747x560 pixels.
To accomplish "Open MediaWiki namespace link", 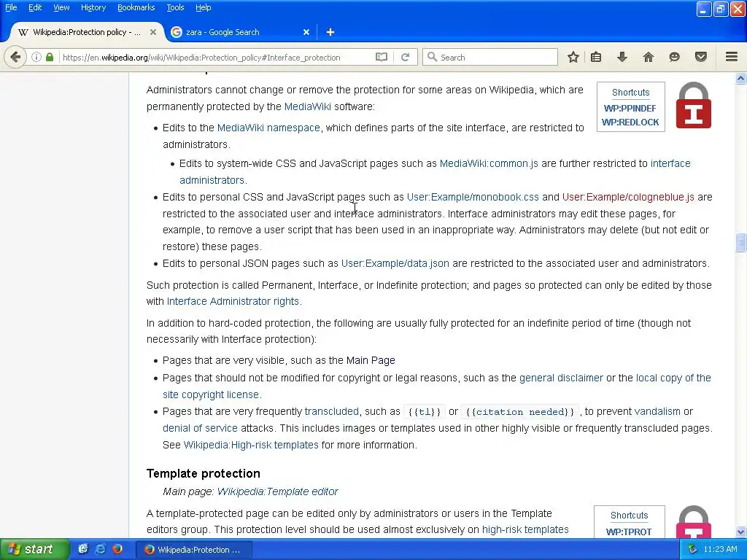I will click(x=268, y=128).
